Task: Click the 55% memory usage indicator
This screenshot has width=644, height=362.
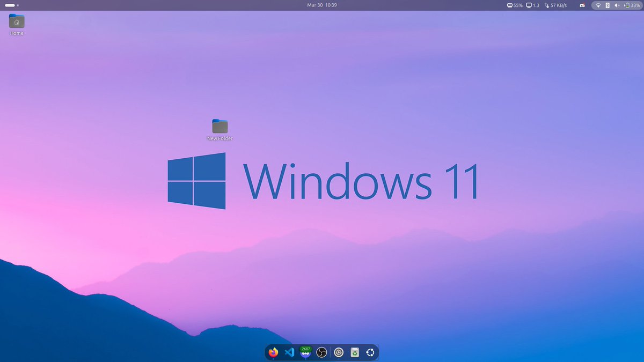Action: [x=515, y=5]
